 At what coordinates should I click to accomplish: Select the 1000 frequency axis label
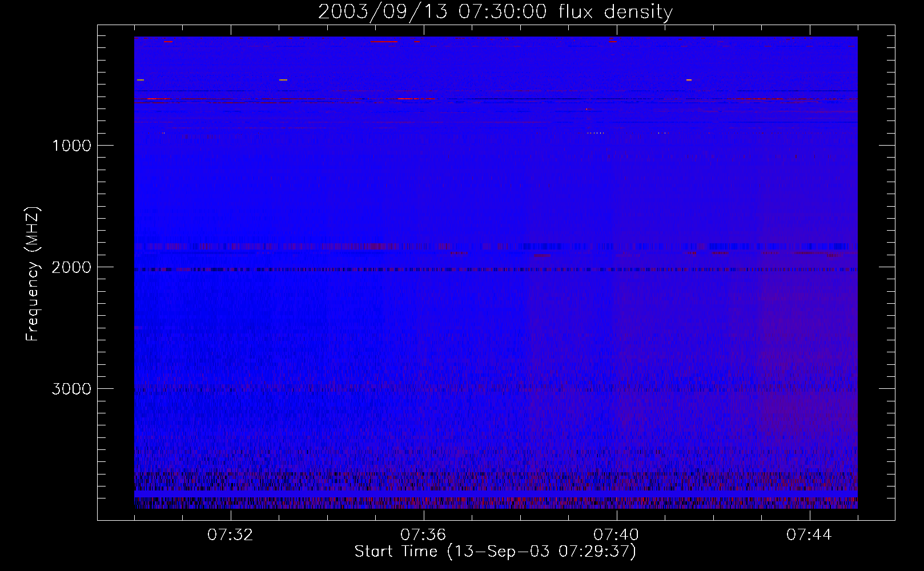[x=71, y=146]
